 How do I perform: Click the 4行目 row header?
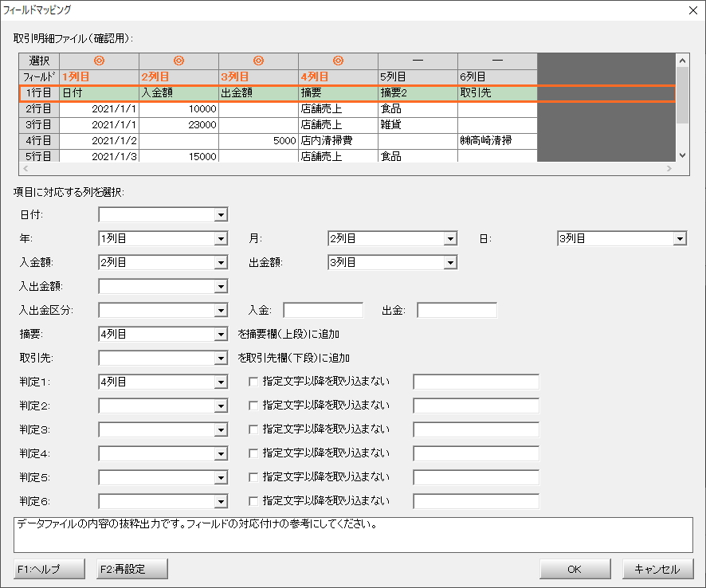click(39, 140)
